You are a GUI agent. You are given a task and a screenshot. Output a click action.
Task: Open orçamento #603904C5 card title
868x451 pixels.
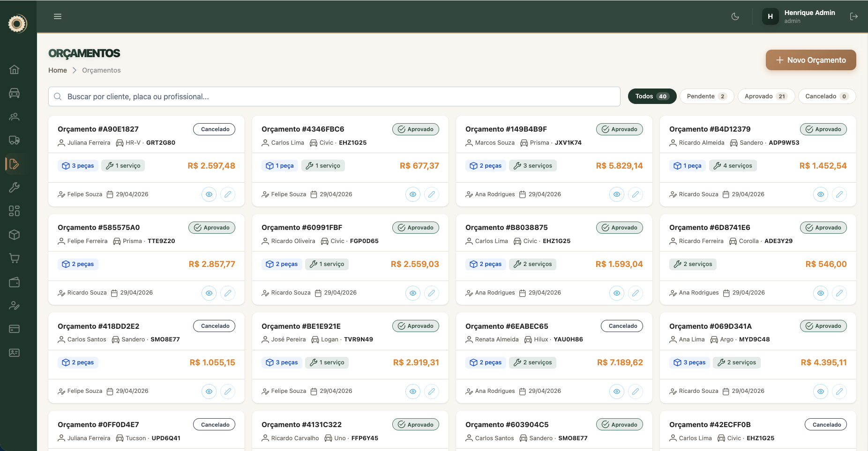coord(507,425)
